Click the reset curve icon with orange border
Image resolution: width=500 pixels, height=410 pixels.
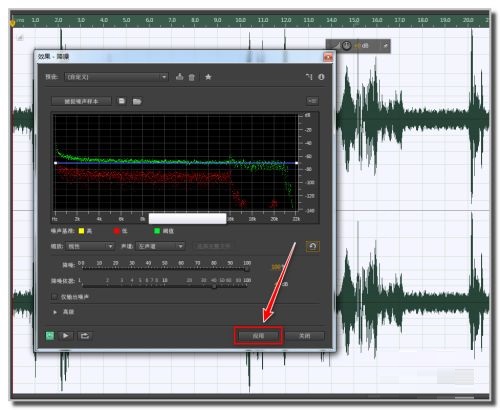pos(313,246)
